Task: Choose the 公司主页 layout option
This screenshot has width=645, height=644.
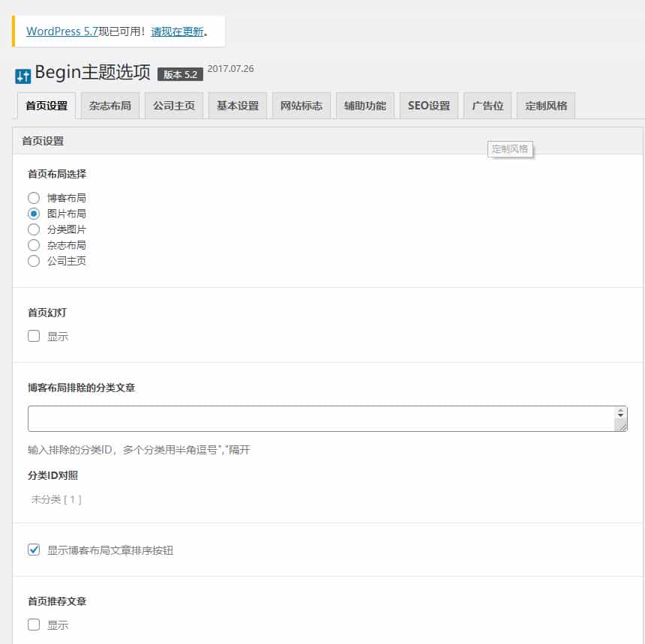Action: [x=34, y=260]
